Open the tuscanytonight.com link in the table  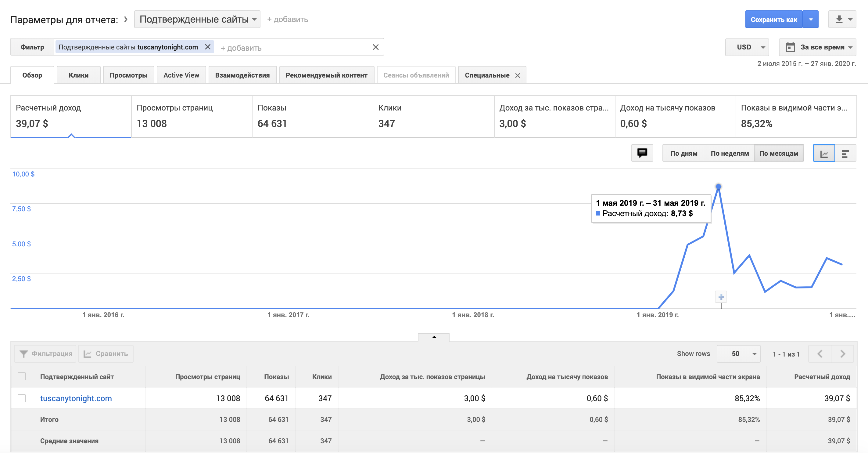click(76, 398)
